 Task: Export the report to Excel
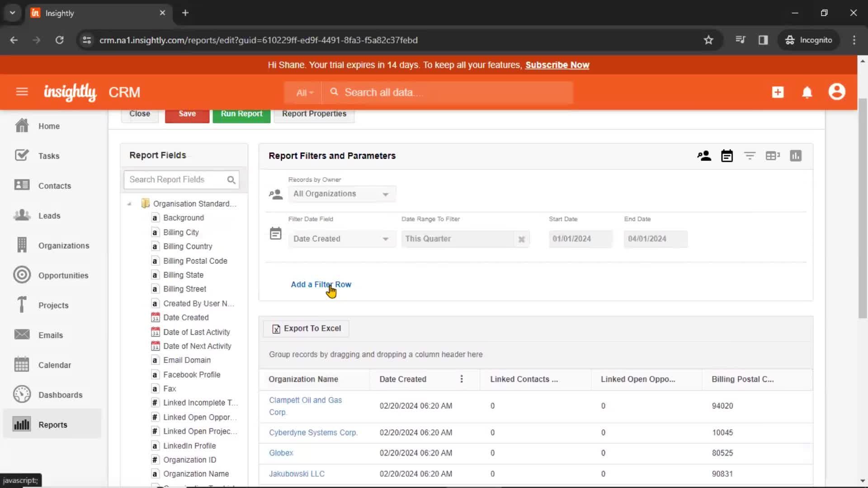click(307, 328)
